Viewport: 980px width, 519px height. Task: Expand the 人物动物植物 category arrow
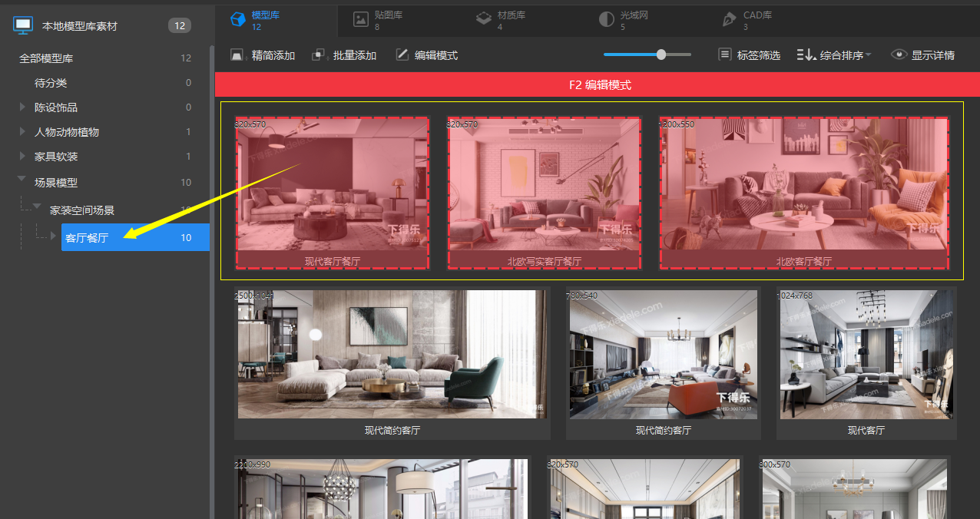(x=23, y=131)
